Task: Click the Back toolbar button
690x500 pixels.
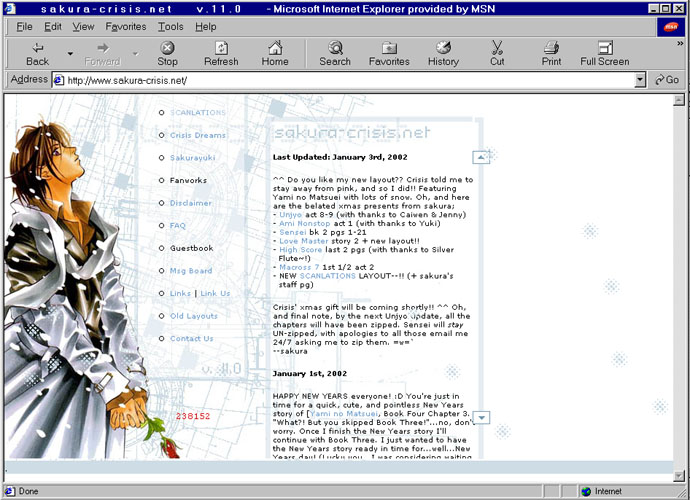Action: (x=37, y=53)
